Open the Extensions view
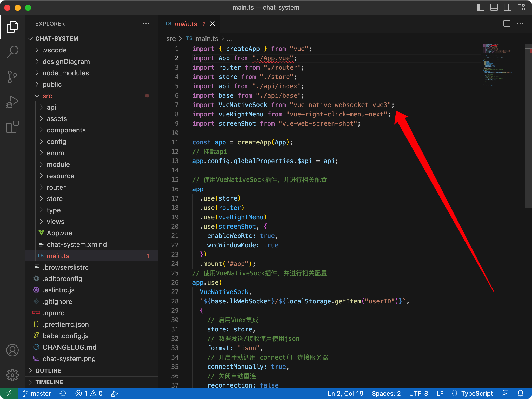The height and width of the screenshot is (399, 532). pos(12,127)
